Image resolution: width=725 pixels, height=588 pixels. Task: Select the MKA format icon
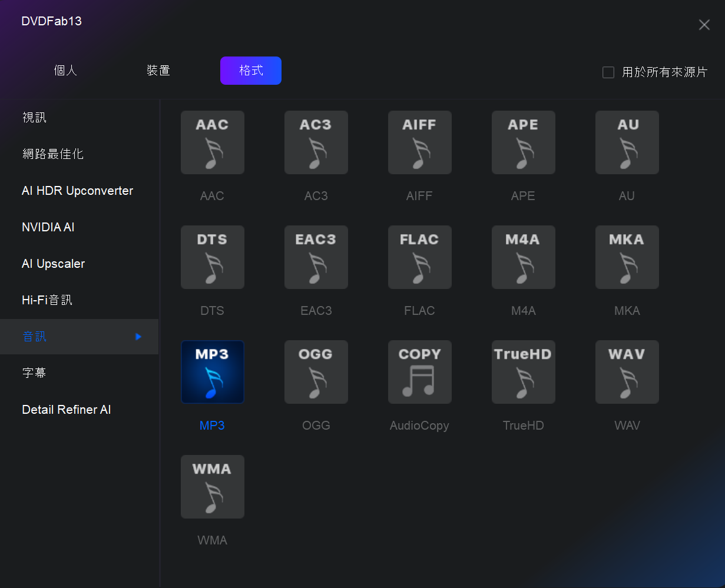[627, 257]
